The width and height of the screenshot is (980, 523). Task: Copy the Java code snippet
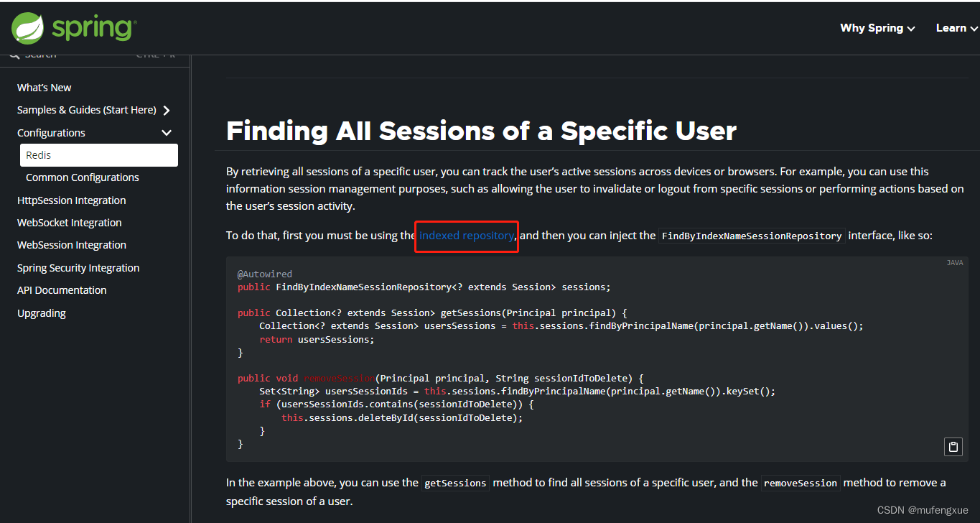coord(953,446)
